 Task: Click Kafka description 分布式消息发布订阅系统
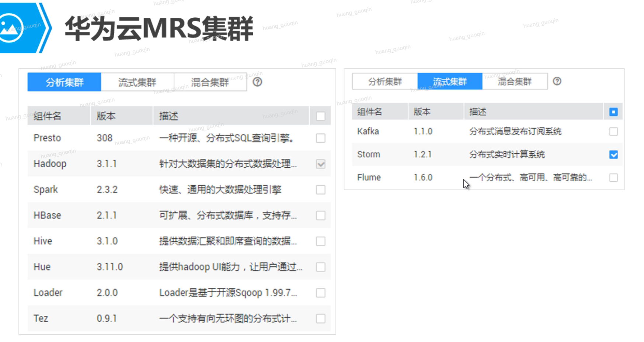coord(515,131)
